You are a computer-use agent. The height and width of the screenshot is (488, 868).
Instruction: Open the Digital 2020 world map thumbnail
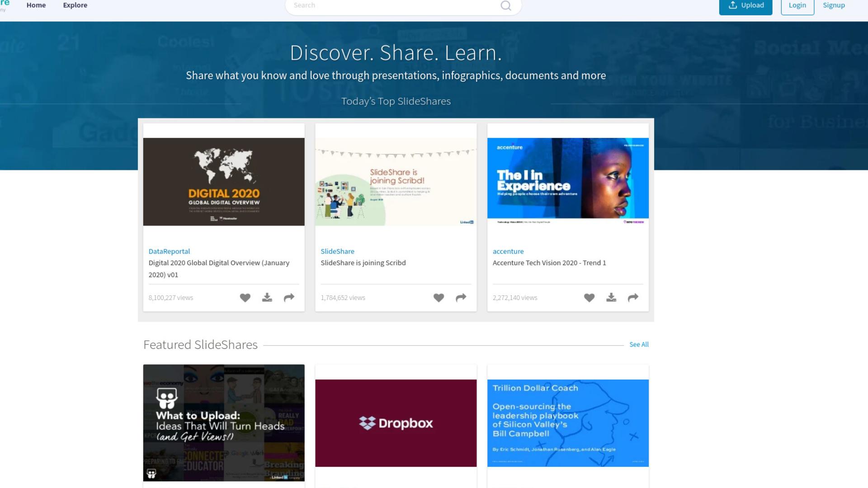point(224,182)
